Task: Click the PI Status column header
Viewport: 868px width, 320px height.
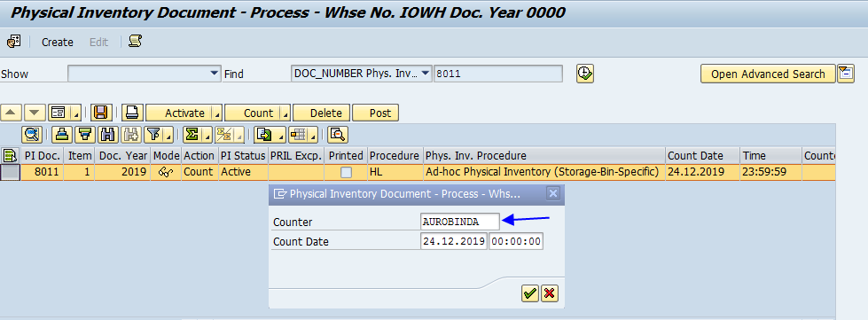Action: point(243,156)
